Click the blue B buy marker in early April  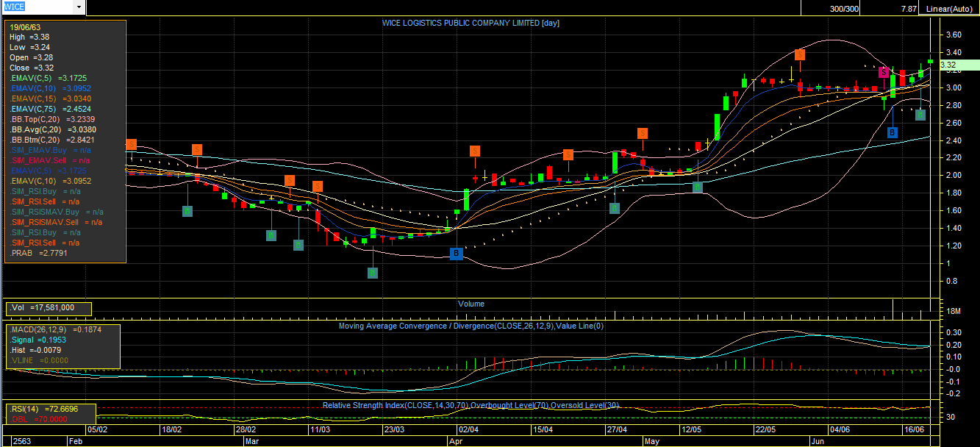[456, 254]
